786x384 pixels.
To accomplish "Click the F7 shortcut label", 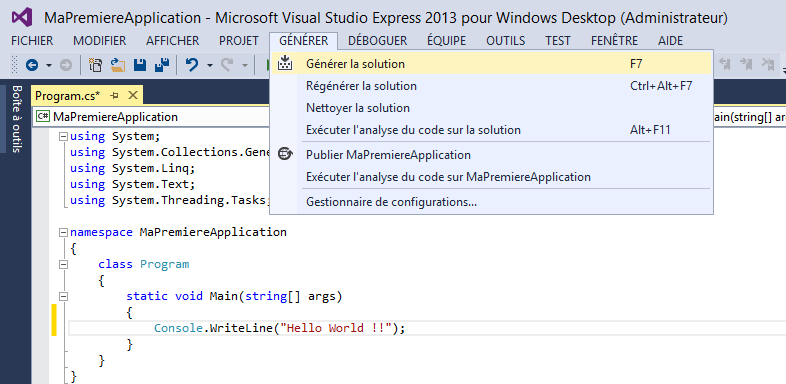I will (636, 64).
